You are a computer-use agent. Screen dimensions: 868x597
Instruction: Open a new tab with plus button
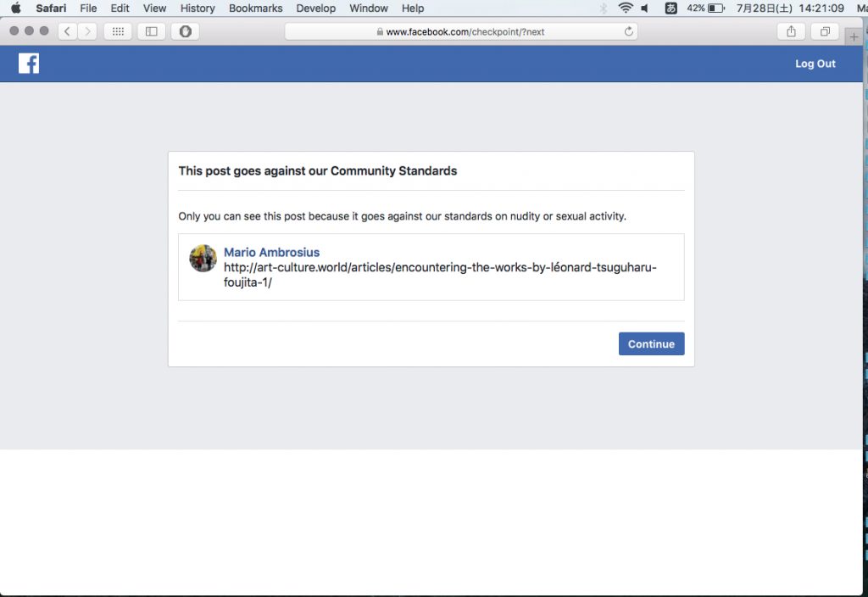coord(854,36)
